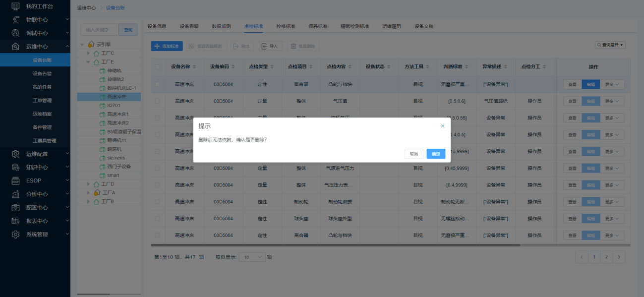644x297 pixels.
Task: Open 更多 menu for the 球头座外型 row
Action: click(612, 219)
